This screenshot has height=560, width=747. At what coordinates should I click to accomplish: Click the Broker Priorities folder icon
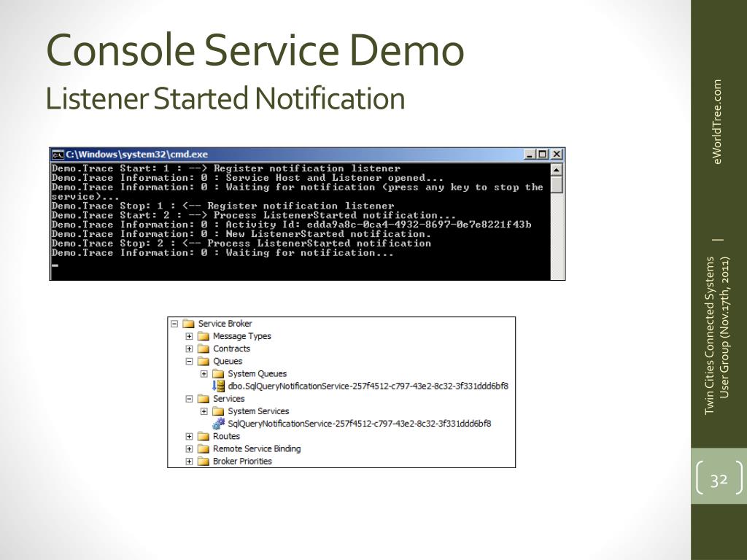coord(204,461)
